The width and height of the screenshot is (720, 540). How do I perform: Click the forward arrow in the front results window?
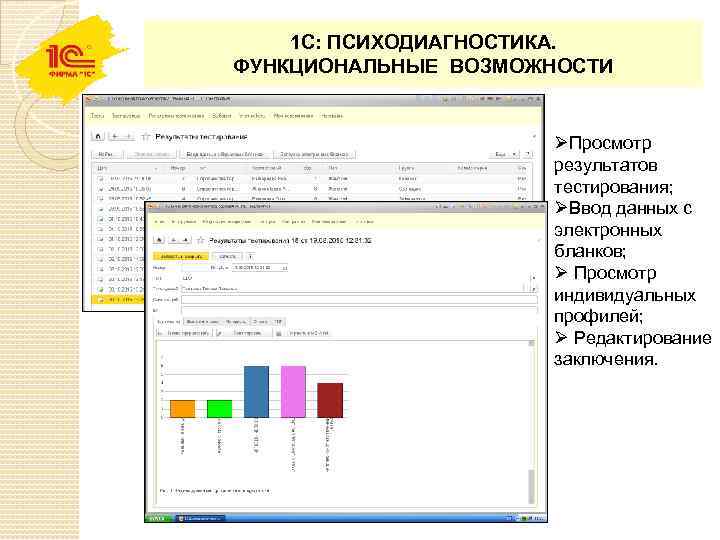[185, 240]
